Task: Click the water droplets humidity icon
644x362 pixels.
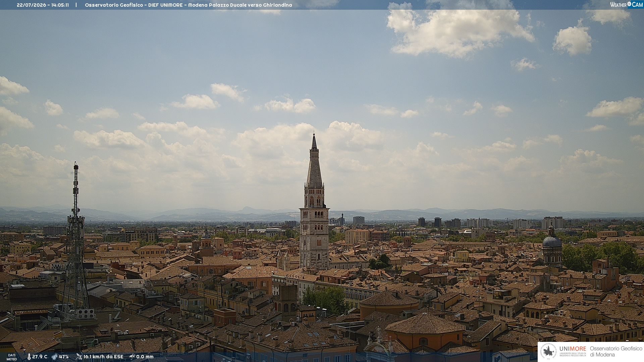Action: [54, 357]
